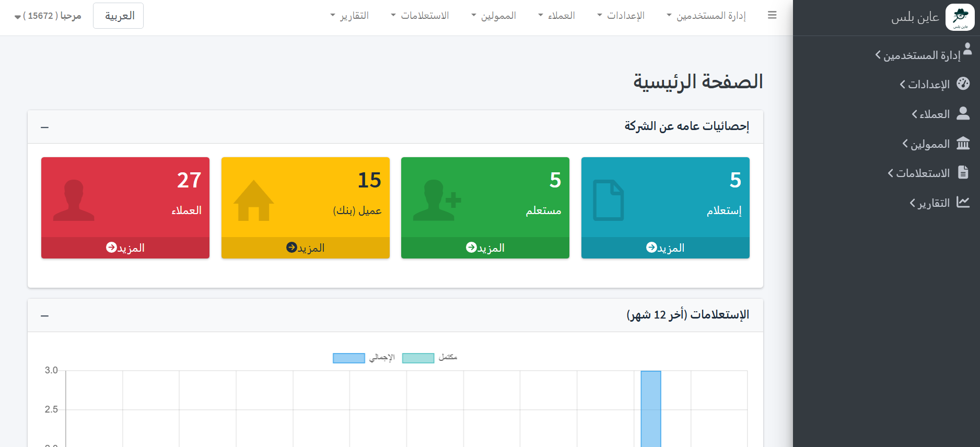Toggle sidebar with the hamburger menu icon
The image size is (980, 447).
point(772,15)
